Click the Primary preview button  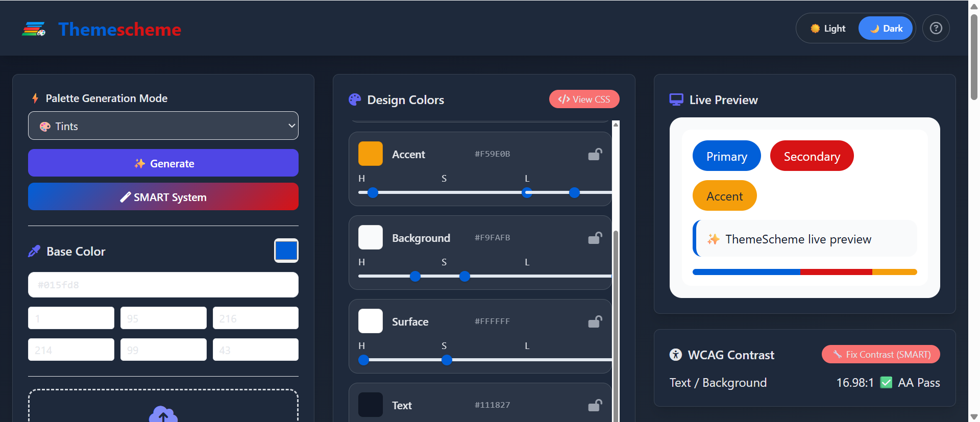click(727, 156)
